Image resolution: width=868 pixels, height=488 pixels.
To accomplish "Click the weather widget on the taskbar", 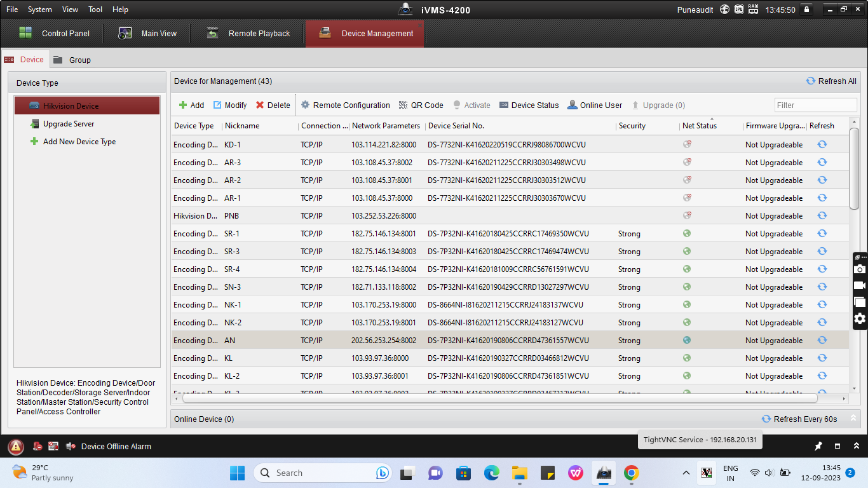I will click(43, 473).
